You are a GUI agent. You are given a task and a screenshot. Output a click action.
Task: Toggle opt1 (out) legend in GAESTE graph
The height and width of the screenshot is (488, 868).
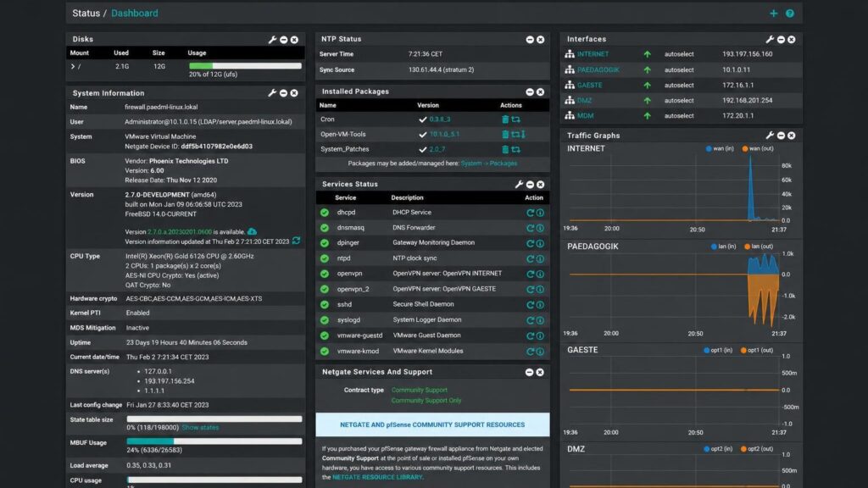(x=757, y=350)
